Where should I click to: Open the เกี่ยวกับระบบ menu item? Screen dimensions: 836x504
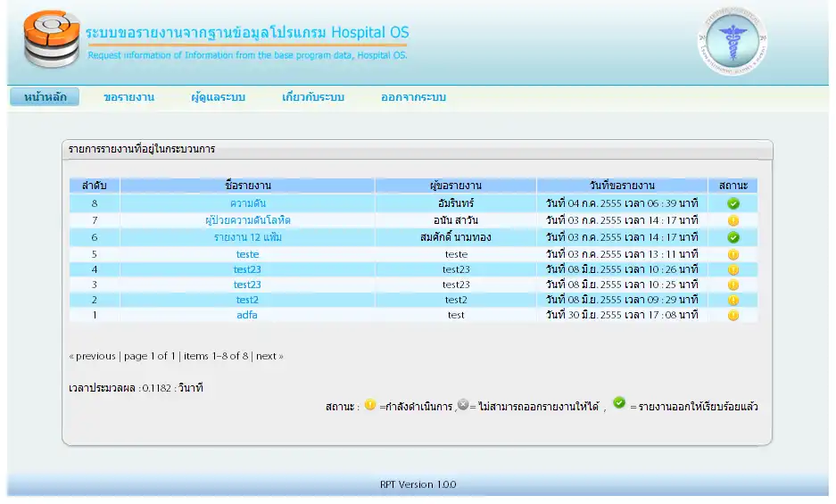point(313,97)
